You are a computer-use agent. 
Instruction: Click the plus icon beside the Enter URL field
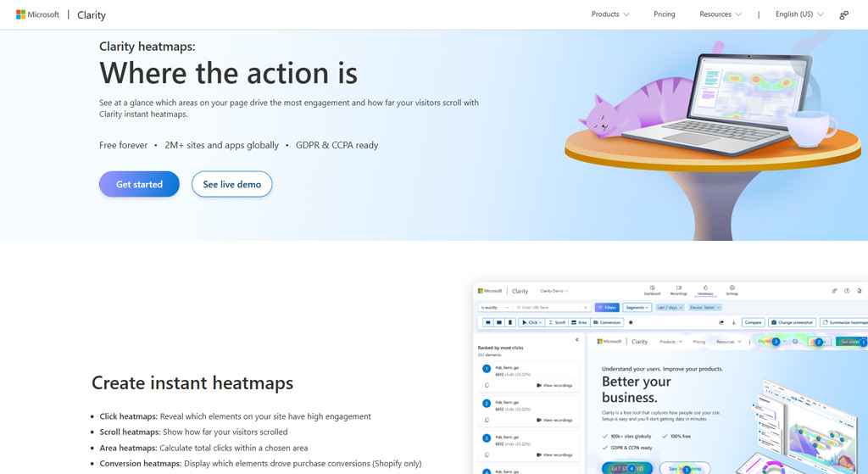tap(586, 307)
